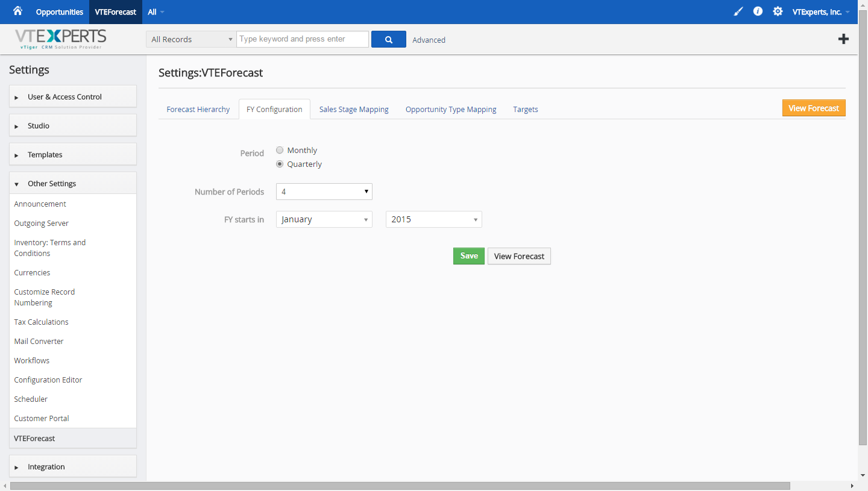Image resolution: width=868 pixels, height=491 pixels.
Task: Open the FY start year dropdown
Action: pyautogui.click(x=434, y=219)
